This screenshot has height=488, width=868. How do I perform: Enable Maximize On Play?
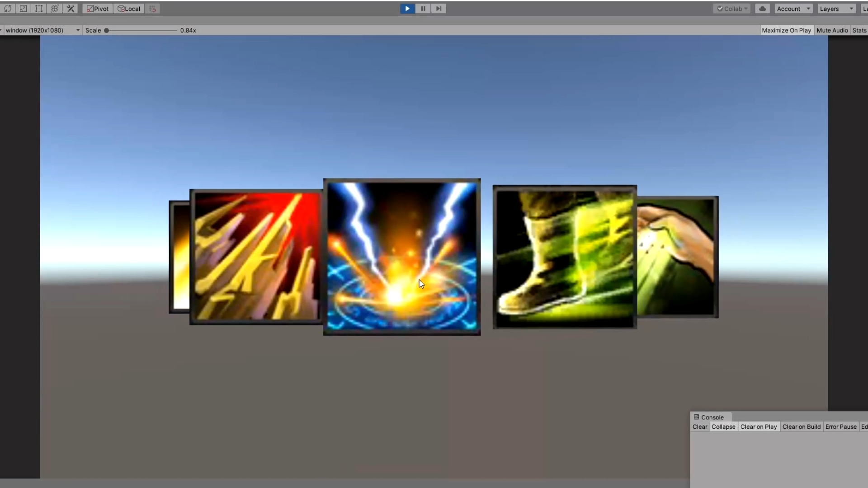coord(786,30)
